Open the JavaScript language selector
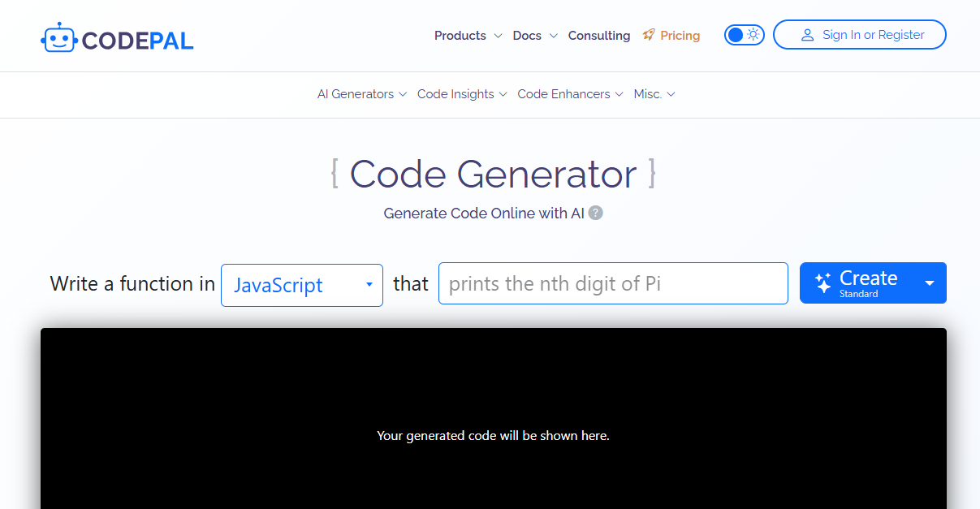The image size is (980, 509). coord(302,285)
